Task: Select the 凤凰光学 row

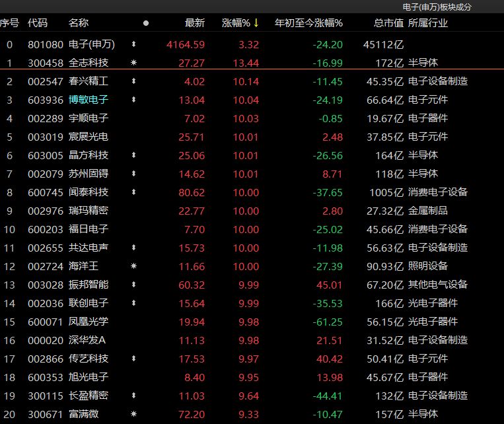Action: (x=89, y=322)
